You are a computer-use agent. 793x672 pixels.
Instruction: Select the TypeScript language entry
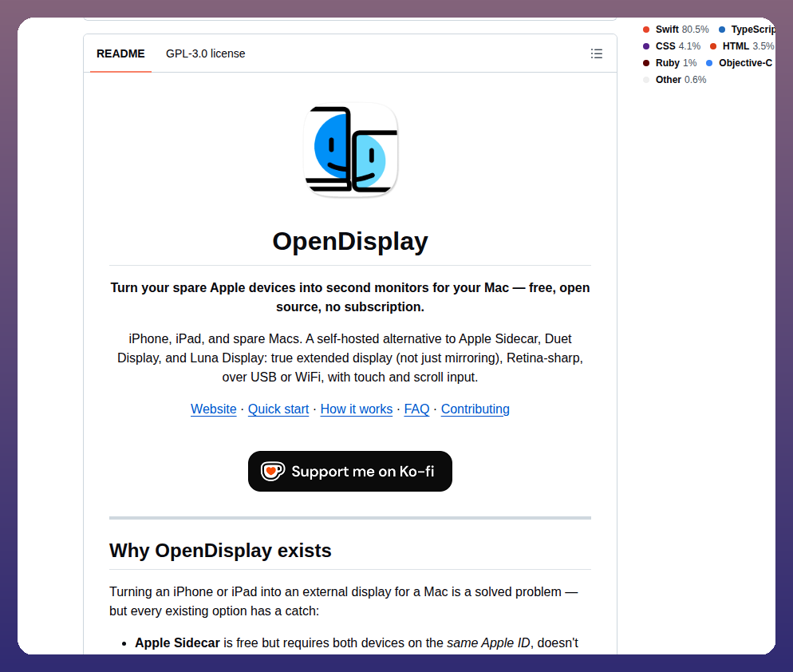coord(748,30)
